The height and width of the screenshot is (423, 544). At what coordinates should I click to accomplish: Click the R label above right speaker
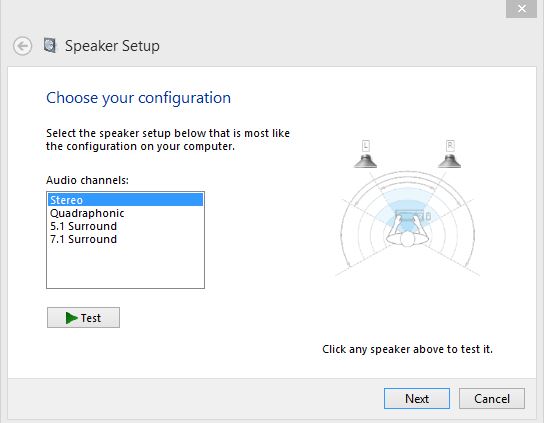click(450, 146)
